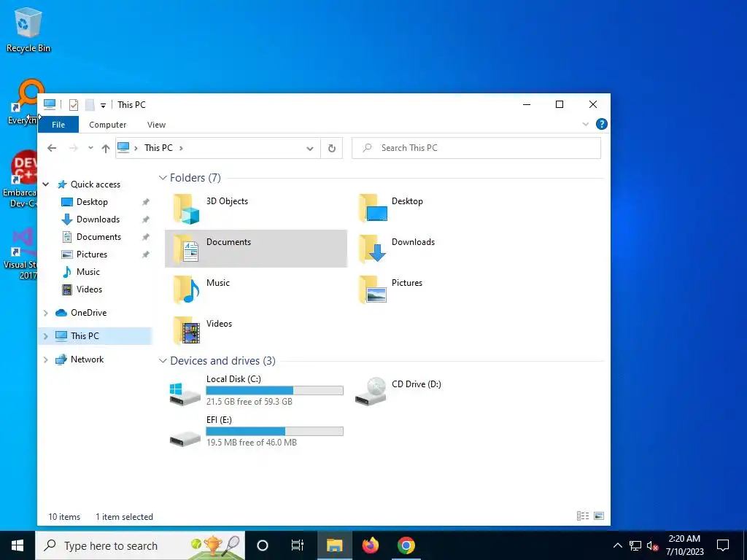Image resolution: width=747 pixels, height=560 pixels.
Task: Collapse the Devices and drives (3) group
Action: tap(163, 361)
